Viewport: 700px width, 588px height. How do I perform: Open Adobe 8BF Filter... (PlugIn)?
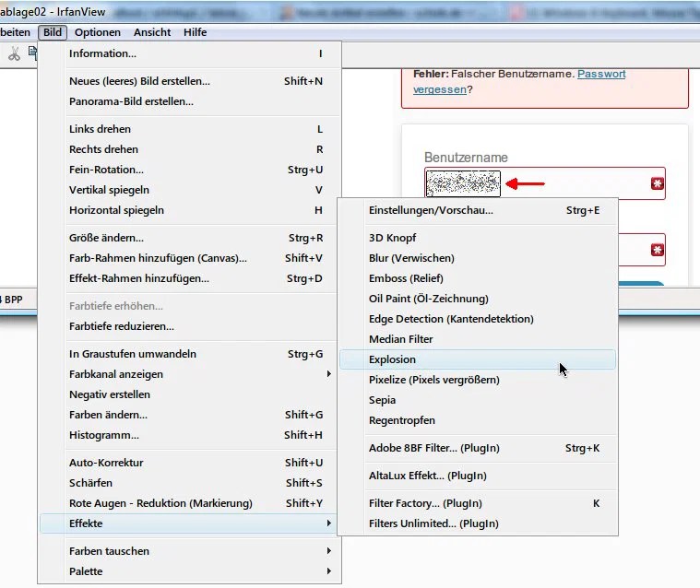pos(478,448)
